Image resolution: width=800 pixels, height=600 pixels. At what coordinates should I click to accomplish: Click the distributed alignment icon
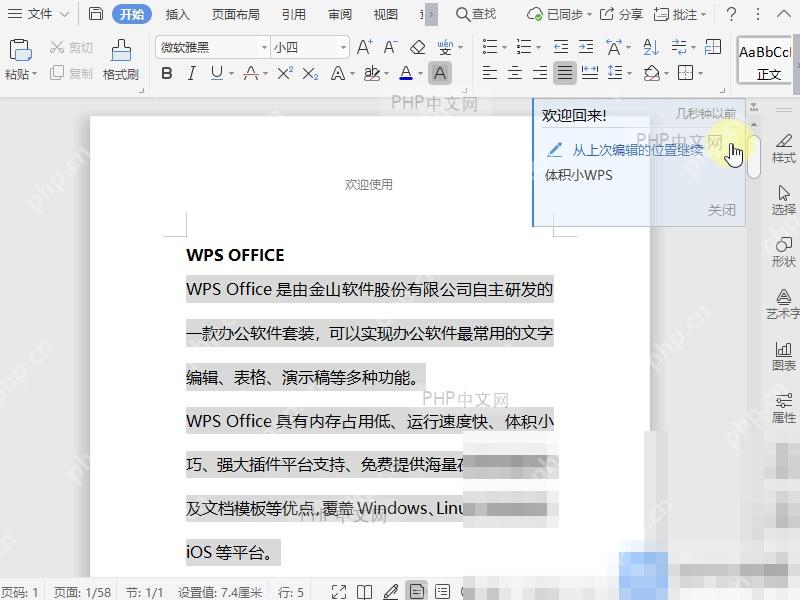coord(590,73)
